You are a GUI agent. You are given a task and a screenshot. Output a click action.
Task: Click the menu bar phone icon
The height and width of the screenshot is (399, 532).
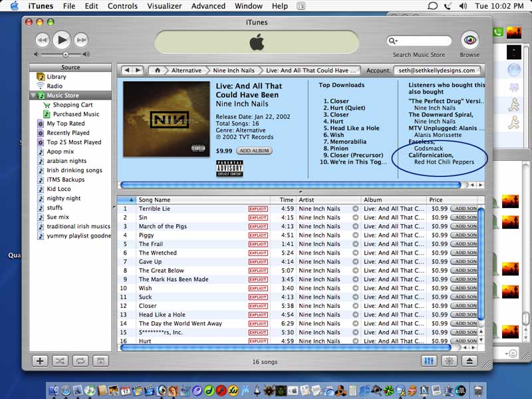[448, 6]
